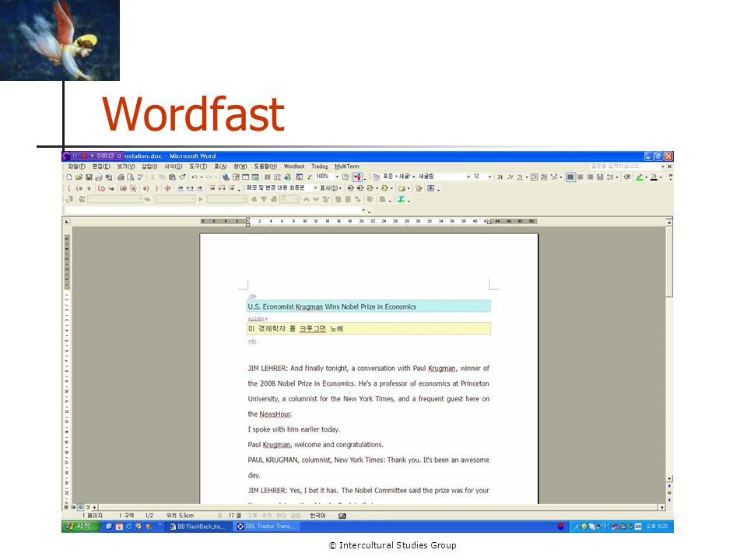The image size is (747, 560).
Task: Click the yellow Korean target segment
Action: tap(369, 328)
